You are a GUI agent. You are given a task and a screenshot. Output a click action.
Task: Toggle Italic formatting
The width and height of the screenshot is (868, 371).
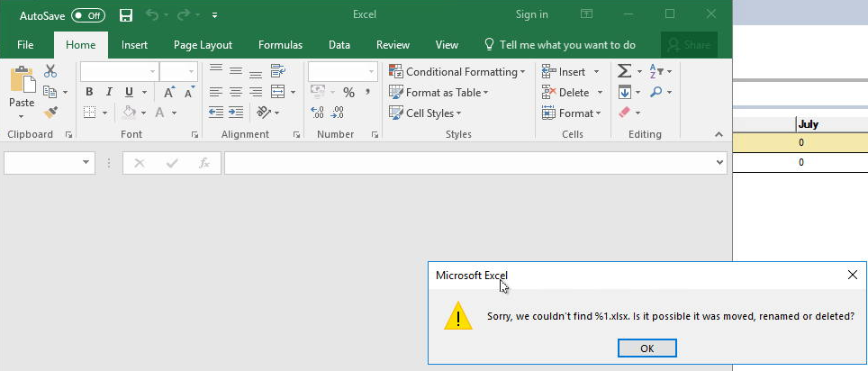tap(109, 92)
